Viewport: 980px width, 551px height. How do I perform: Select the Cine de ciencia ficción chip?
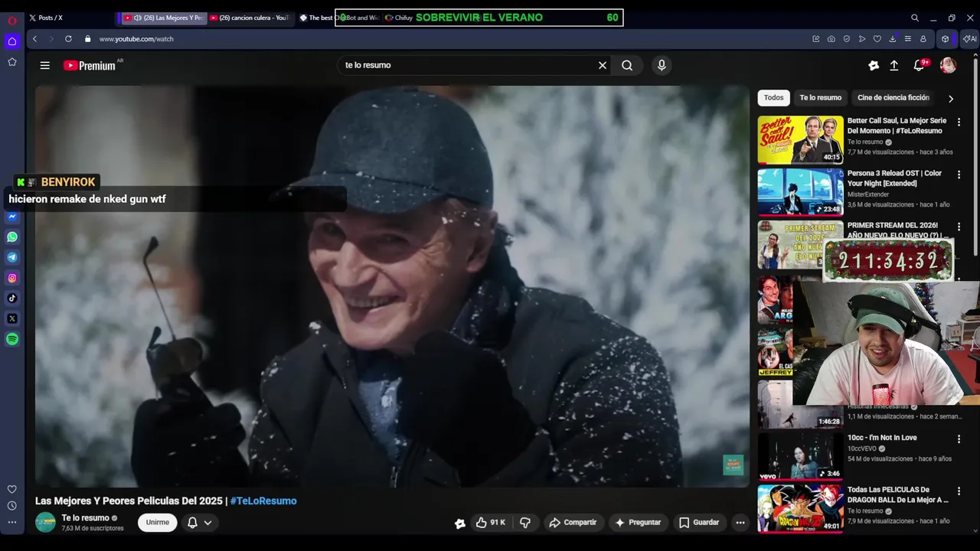(893, 98)
